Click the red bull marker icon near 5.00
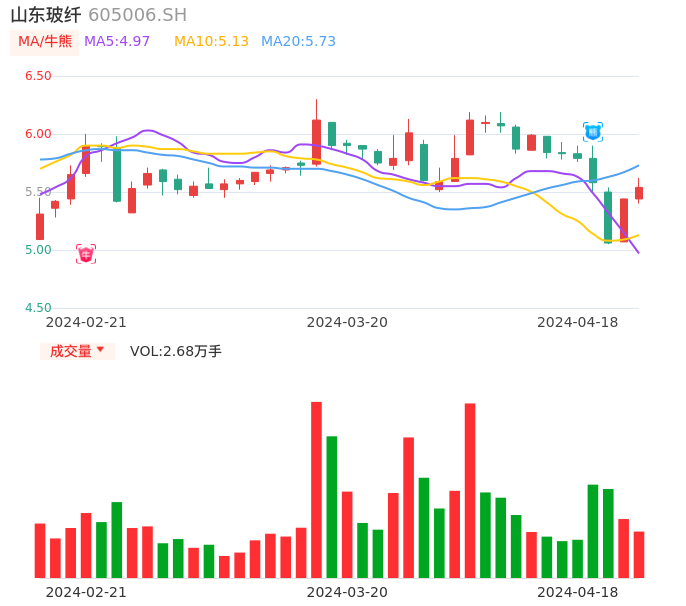This screenshot has width=686, height=606. point(86,254)
